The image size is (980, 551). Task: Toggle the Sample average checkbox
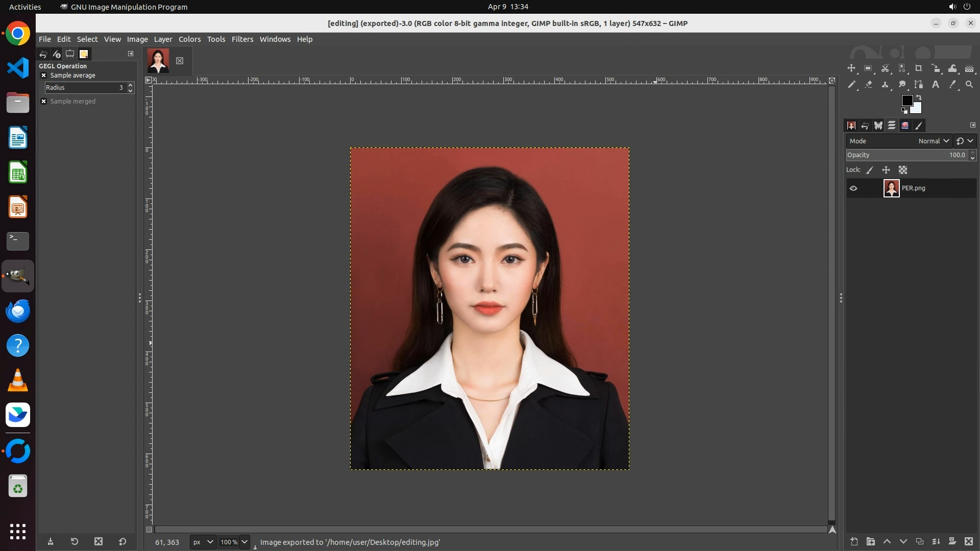(44, 76)
